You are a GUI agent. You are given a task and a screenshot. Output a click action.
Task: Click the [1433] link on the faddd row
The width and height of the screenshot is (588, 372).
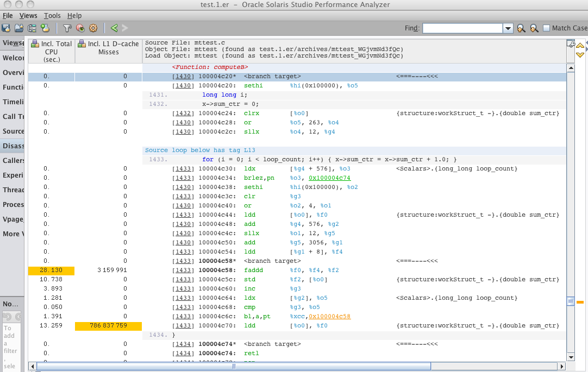tap(183, 270)
